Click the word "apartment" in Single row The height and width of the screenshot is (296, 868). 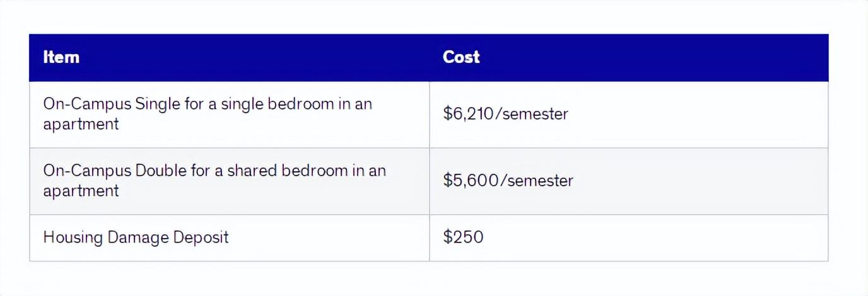click(x=81, y=124)
